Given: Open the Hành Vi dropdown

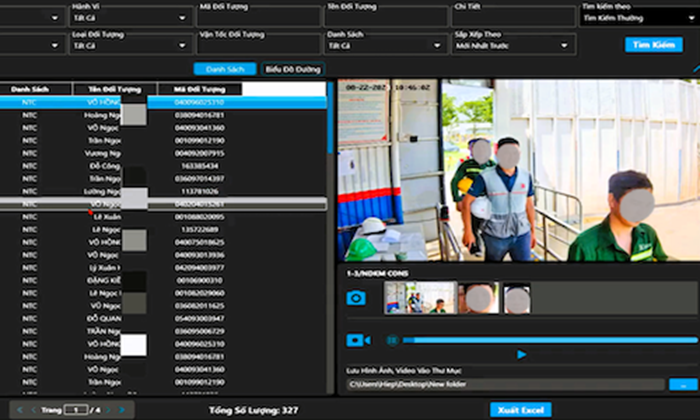Looking at the screenshot, I should [x=128, y=18].
